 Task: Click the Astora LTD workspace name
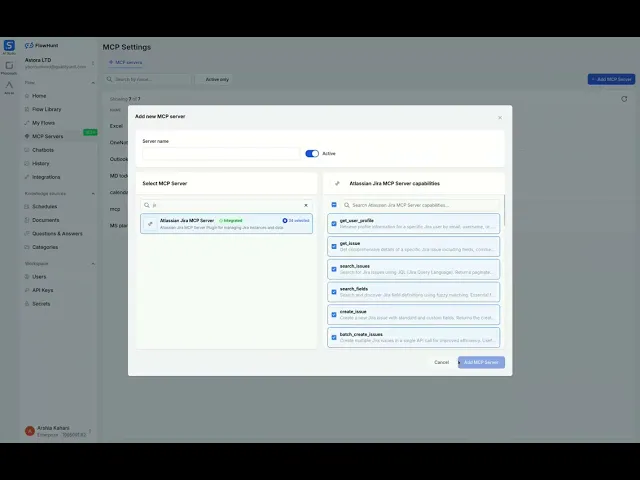point(38,60)
